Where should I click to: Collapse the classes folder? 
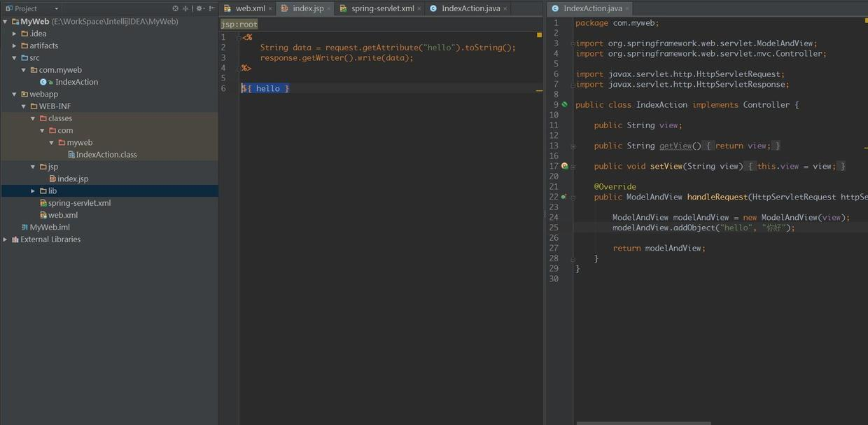click(33, 119)
